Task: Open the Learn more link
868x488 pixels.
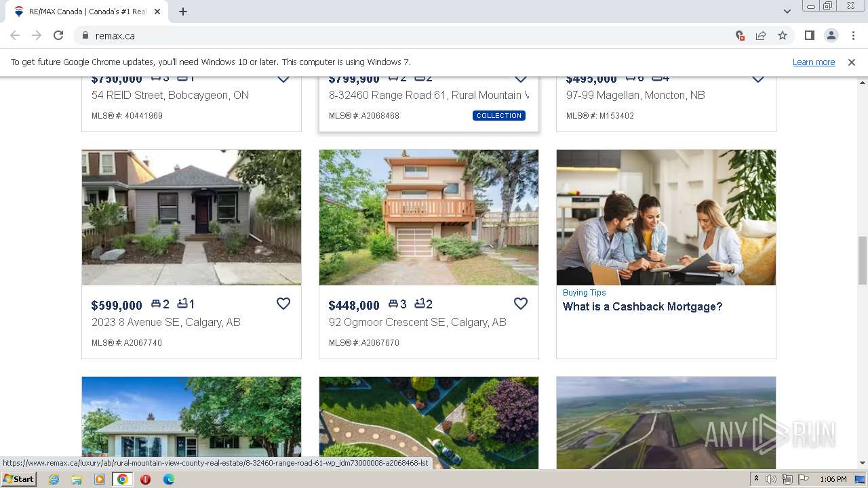Action: coord(814,62)
